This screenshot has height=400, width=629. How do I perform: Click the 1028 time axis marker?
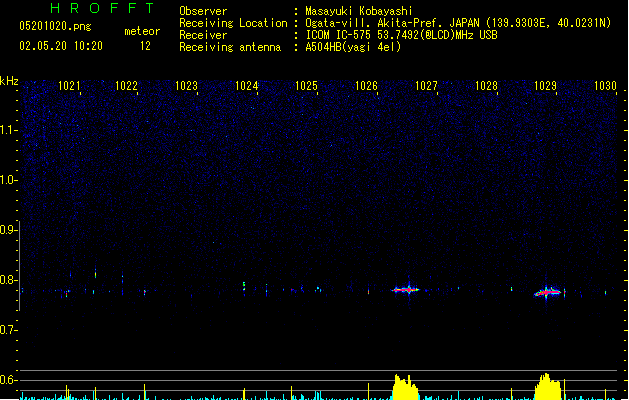click(486, 86)
